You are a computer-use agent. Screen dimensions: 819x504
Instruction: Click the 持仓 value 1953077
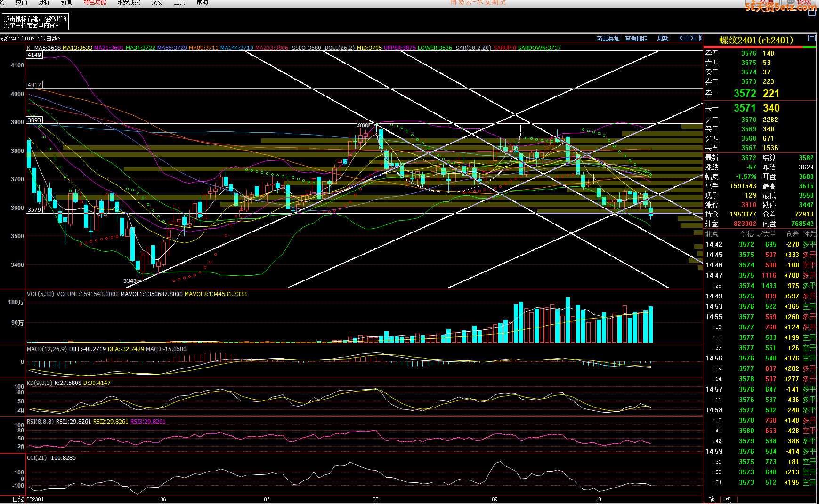point(743,214)
